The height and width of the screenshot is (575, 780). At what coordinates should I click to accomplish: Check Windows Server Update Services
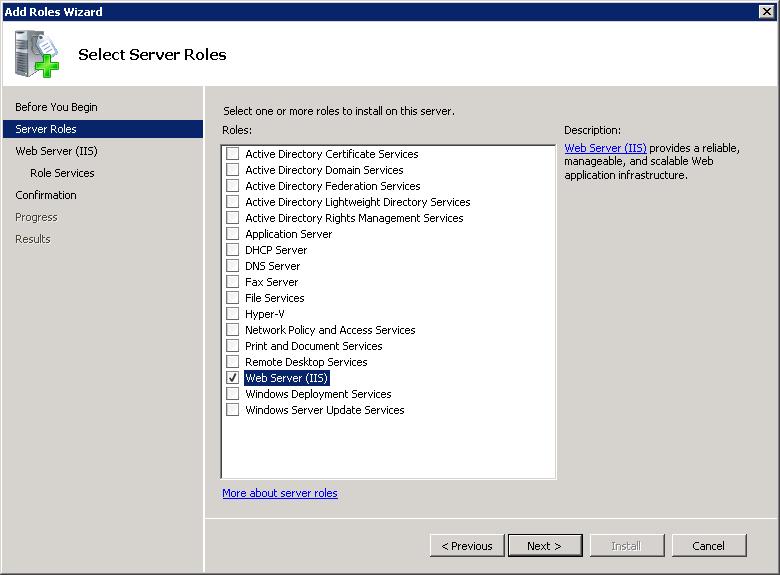[233, 410]
